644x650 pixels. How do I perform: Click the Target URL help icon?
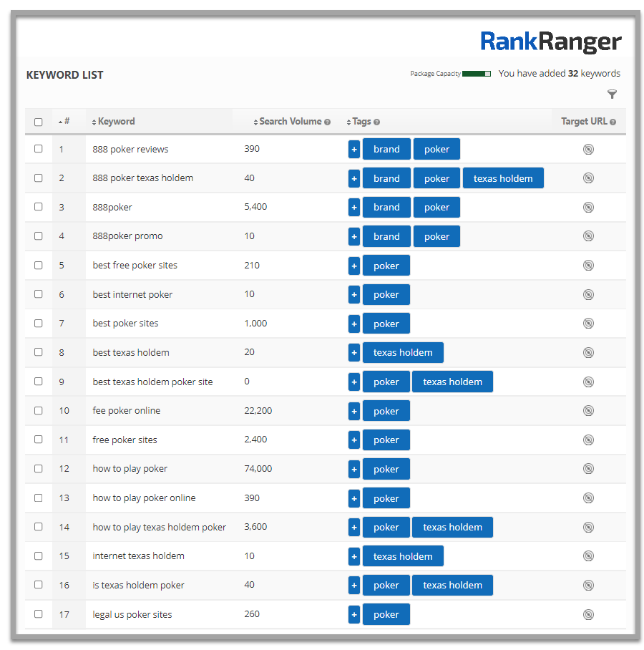(x=613, y=122)
